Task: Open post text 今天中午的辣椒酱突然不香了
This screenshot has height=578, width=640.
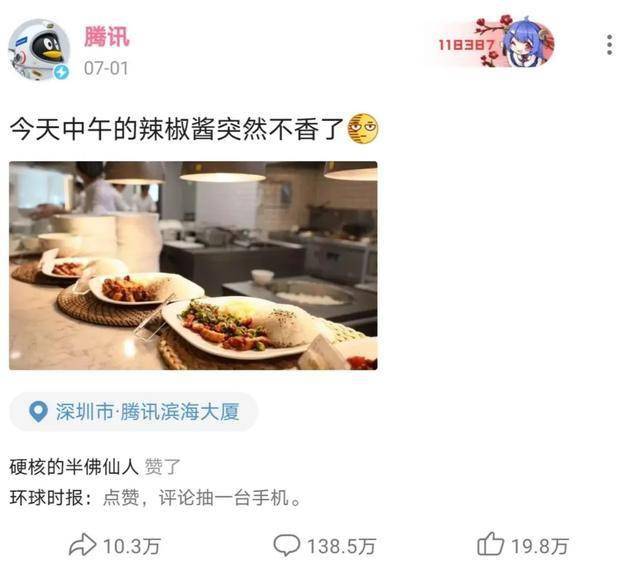Action: coord(177,129)
